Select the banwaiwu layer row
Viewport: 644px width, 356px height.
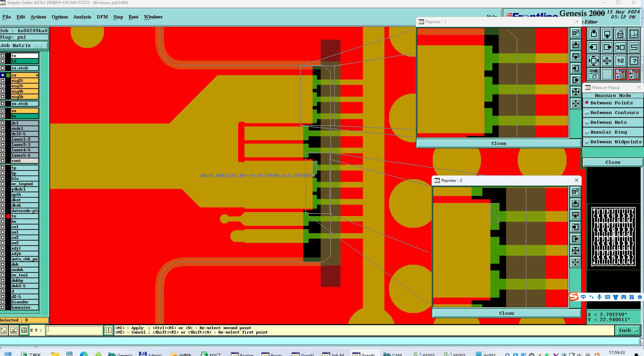(24, 307)
